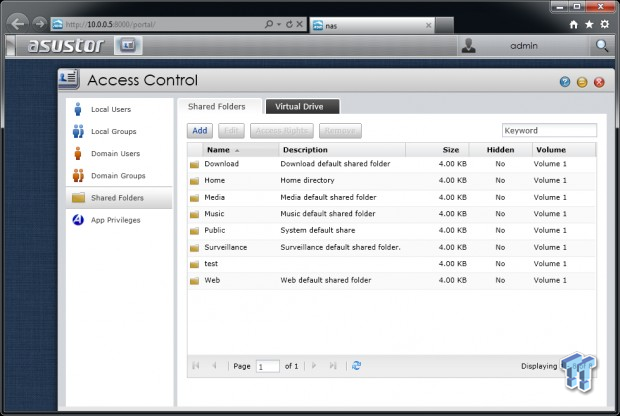Open Domain Users in sidebar
This screenshot has height=416, width=620.
pos(119,153)
